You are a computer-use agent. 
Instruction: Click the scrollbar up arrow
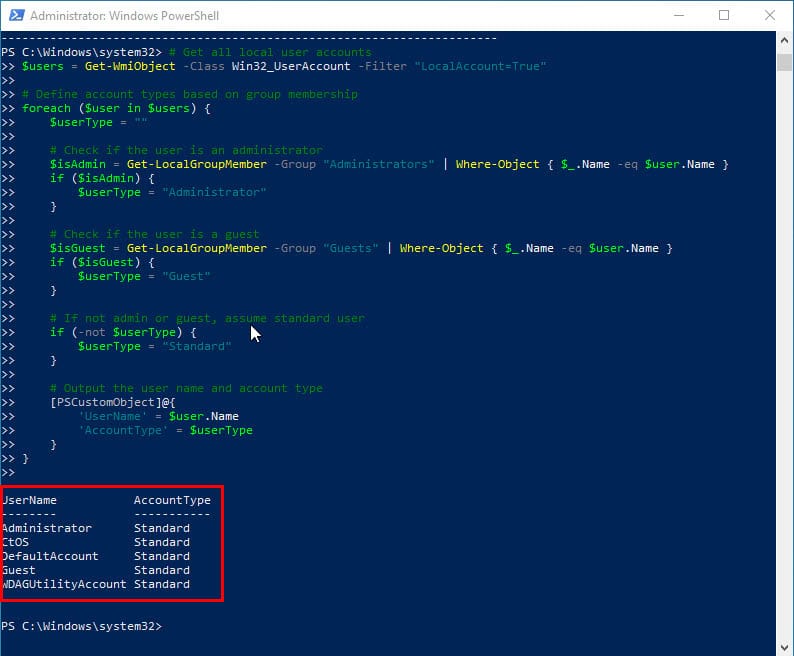784,40
